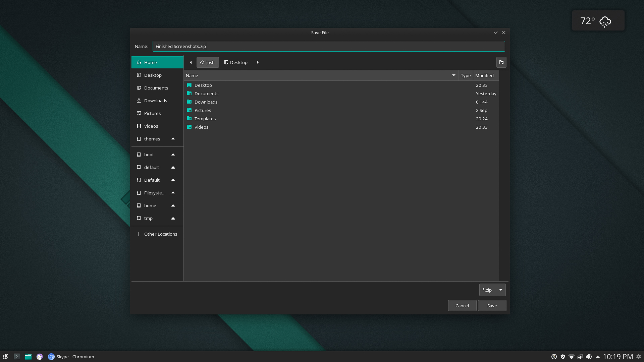This screenshot has height=362, width=644.
Task: Toggle the expand arrow next to tmp
Action: click(173, 218)
